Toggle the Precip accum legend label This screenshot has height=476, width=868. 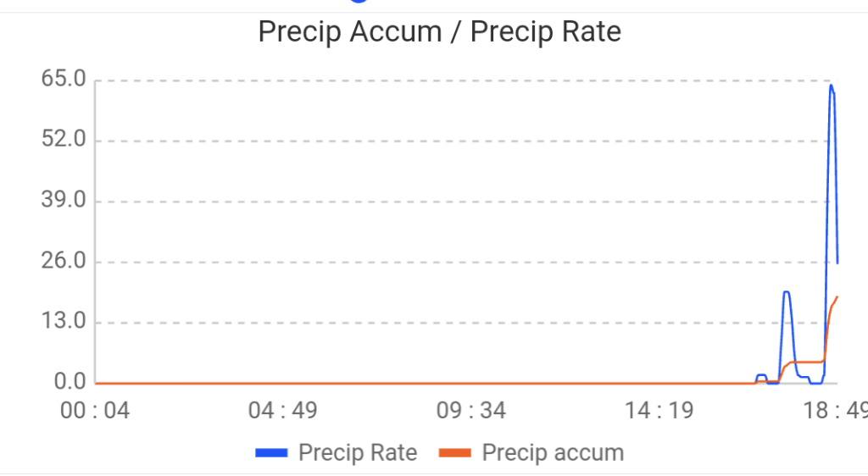tap(553, 453)
